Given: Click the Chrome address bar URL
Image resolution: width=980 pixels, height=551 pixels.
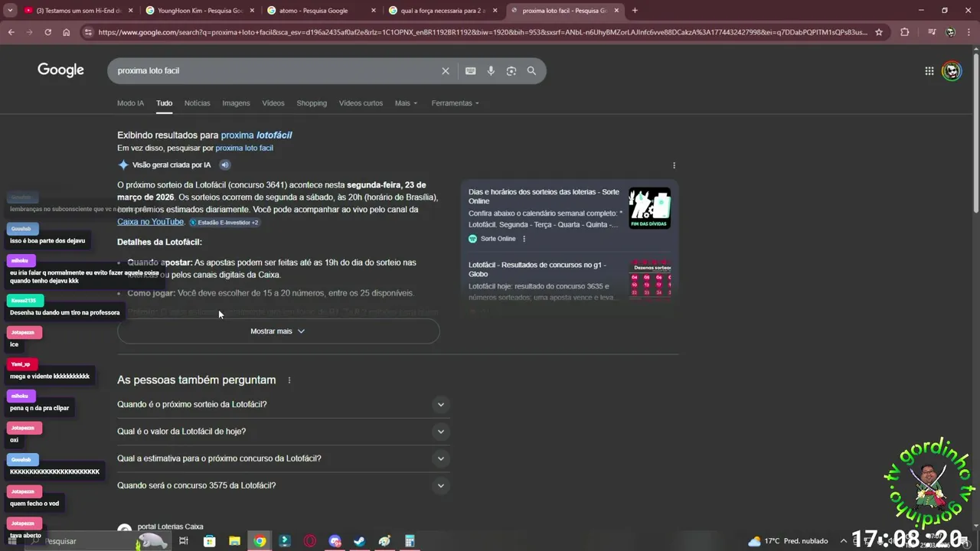Looking at the screenshot, I should pos(482,32).
